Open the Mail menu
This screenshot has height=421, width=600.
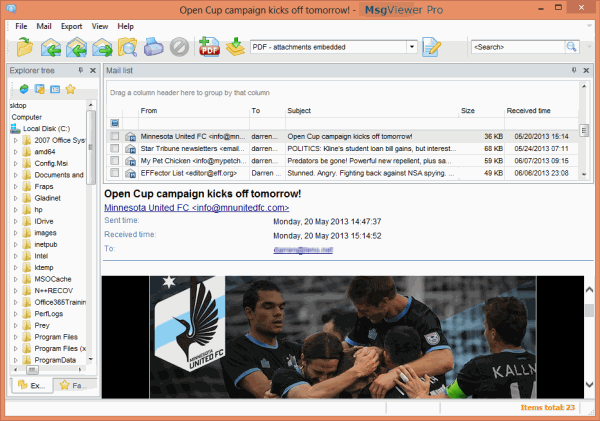44,26
